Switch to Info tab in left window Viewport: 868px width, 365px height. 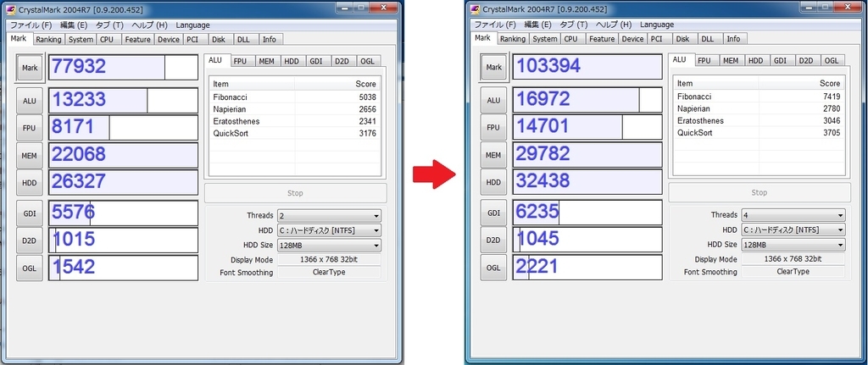[270, 40]
